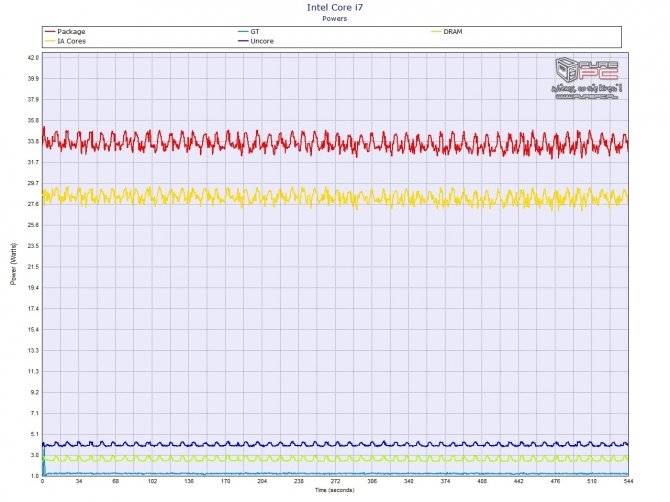Click the 170 x-axis tick label
This screenshot has height=502, width=670.
point(226,481)
